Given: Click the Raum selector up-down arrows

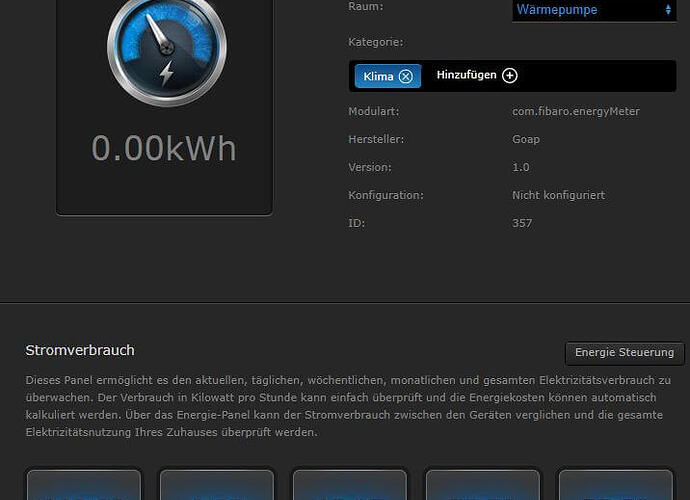Looking at the screenshot, I should pyautogui.click(x=668, y=10).
